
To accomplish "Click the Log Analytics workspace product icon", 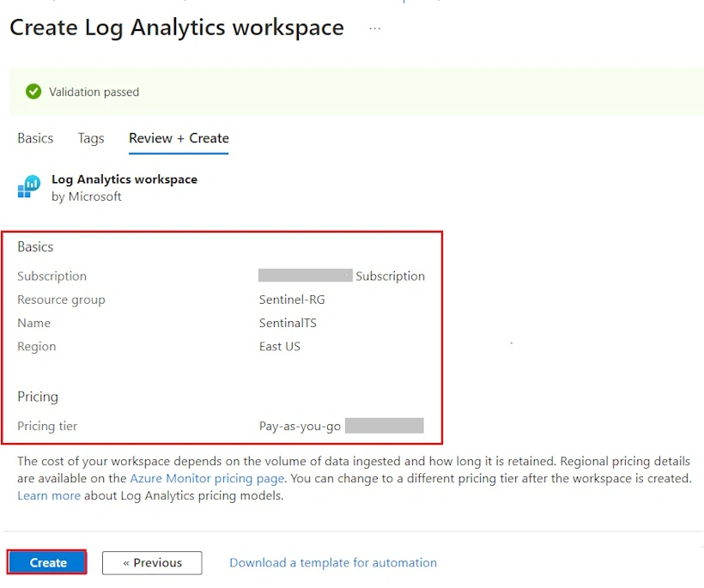I will [x=28, y=186].
